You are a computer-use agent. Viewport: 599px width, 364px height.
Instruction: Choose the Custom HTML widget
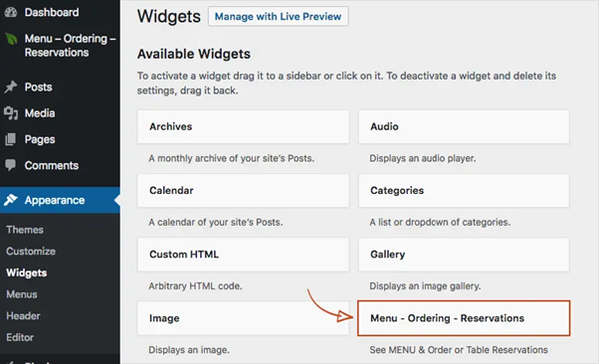click(244, 255)
